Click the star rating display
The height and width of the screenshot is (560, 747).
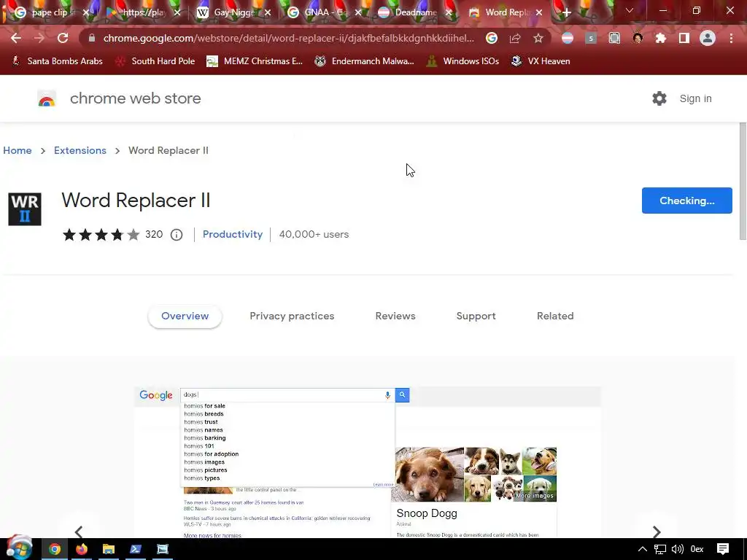pyautogui.click(x=101, y=235)
